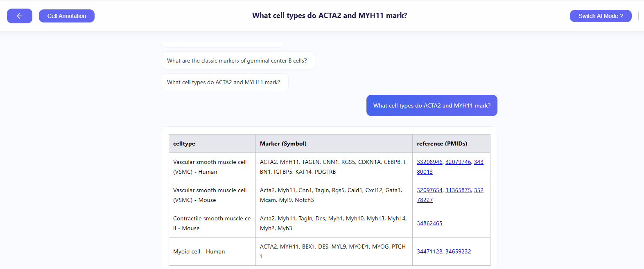Image resolution: width=644 pixels, height=269 pixels.
Task: Select the Contractile smooth muscle cell - Mouse entry
Action: 212,223
